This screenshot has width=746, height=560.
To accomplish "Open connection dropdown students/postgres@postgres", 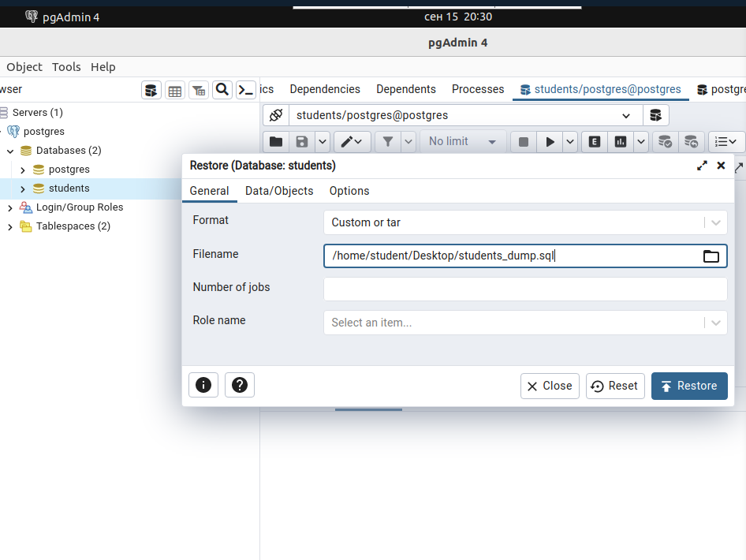I will 466,115.
